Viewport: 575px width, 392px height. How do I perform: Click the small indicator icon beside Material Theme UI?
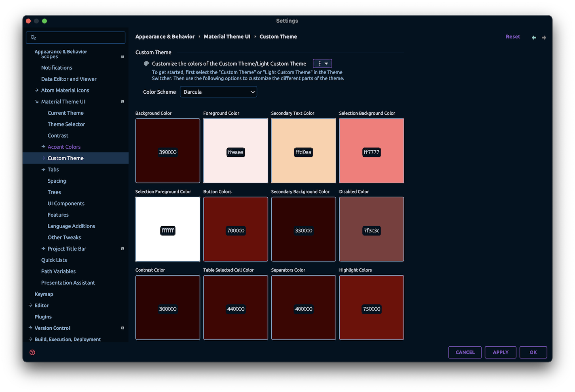123,101
